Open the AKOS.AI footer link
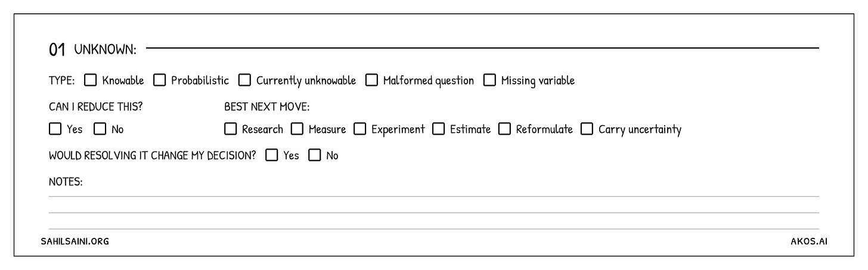 809,241
